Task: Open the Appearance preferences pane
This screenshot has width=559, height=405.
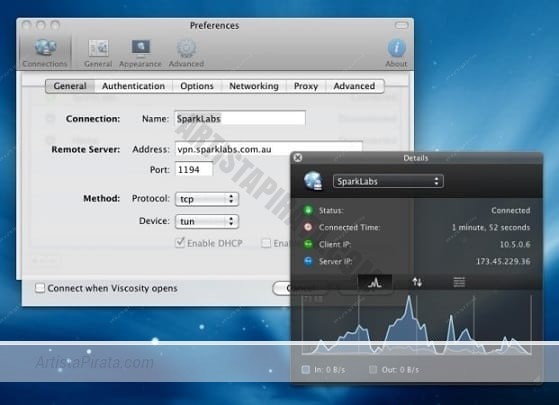Action: (x=140, y=53)
